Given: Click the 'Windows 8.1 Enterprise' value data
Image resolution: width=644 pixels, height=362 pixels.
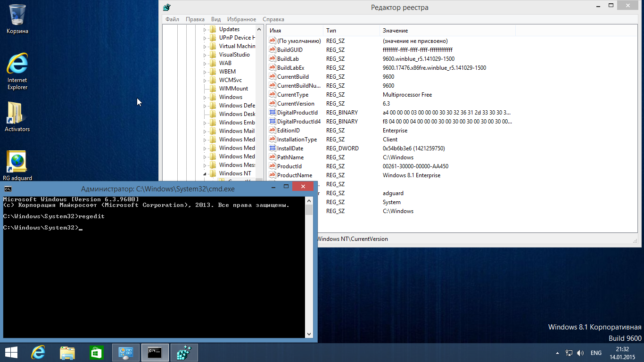Looking at the screenshot, I should tap(412, 175).
